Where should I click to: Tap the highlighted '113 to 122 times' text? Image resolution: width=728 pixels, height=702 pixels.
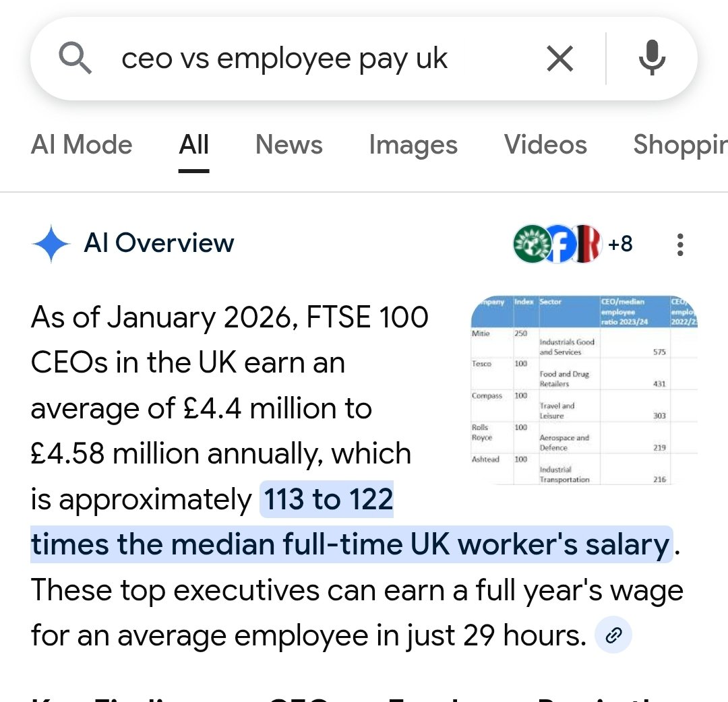click(x=327, y=499)
